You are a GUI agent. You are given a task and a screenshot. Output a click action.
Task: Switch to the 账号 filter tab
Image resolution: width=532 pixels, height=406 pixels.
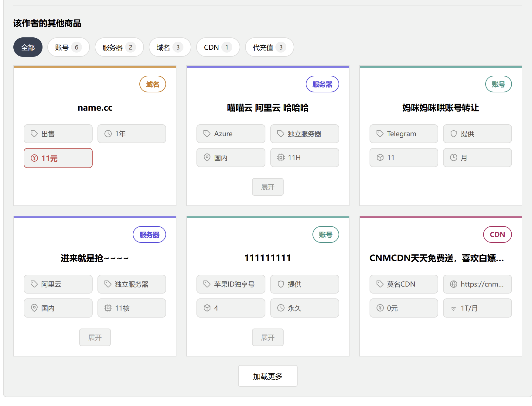69,47
